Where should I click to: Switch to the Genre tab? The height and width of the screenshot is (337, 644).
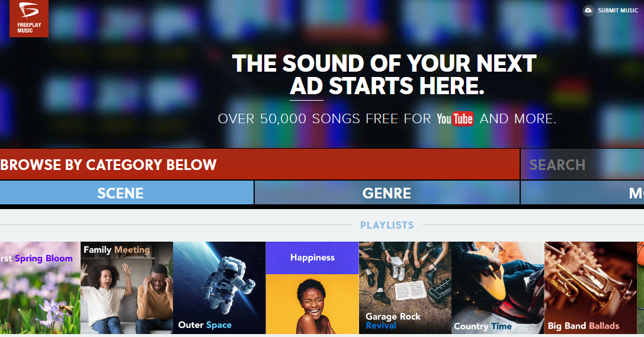pyautogui.click(x=387, y=193)
